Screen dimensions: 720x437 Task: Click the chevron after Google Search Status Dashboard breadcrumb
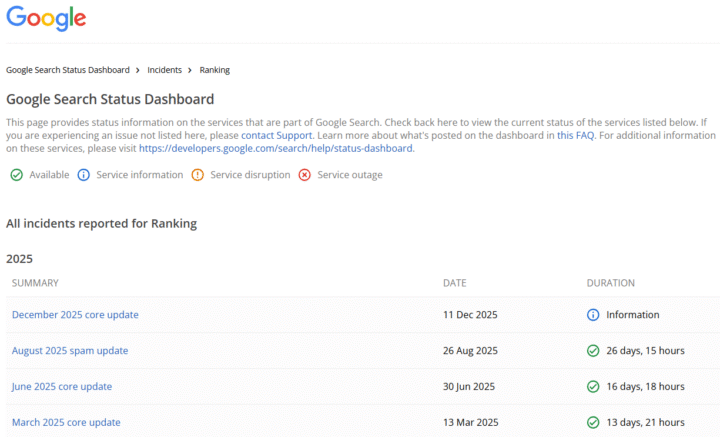(137, 70)
